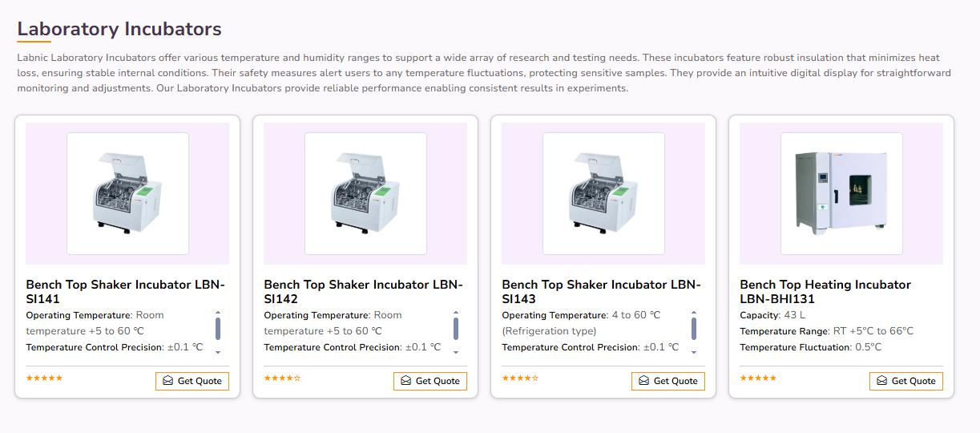Open the Bench Top Heating Incubator LBN-BHI131 title
The height and width of the screenshot is (433, 980).
click(x=825, y=292)
